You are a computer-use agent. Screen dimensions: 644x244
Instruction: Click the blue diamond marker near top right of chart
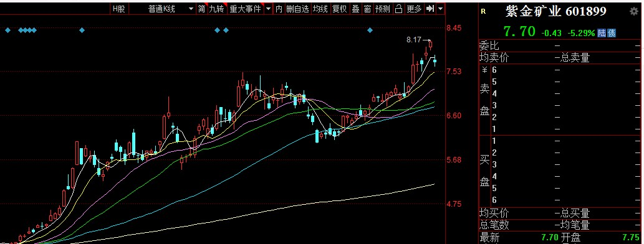pos(370,30)
